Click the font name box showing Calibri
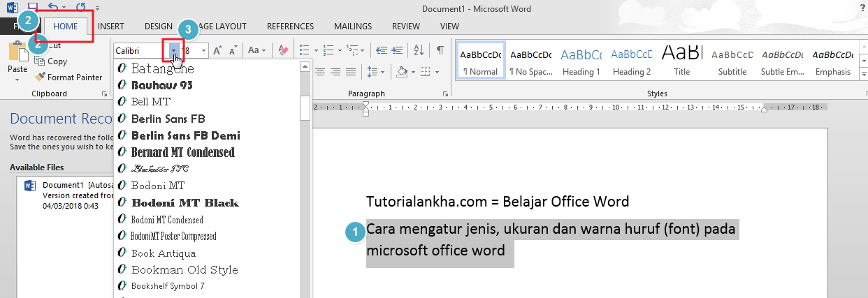This screenshot has height=298, width=868. [x=140, y=50]
